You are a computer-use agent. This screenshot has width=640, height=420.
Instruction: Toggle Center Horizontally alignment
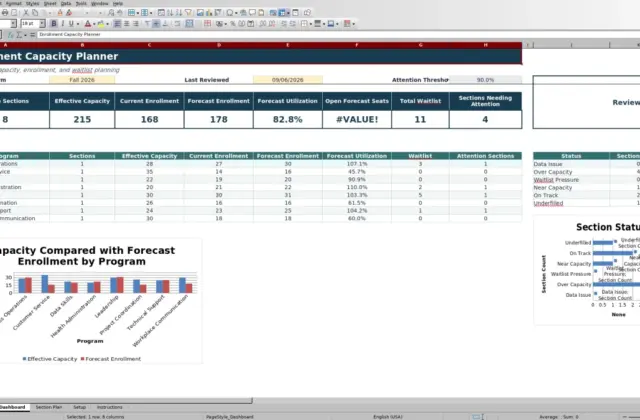point(127,24)
